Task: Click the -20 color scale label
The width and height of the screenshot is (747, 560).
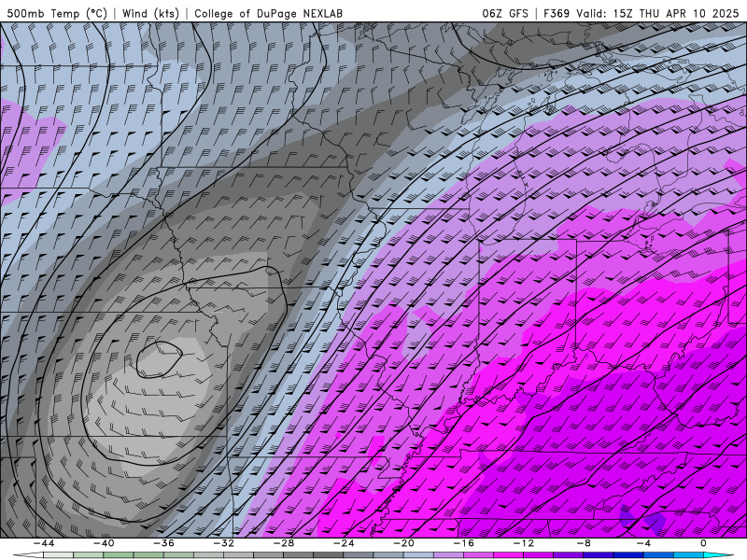Action: [x=404, y=543]
